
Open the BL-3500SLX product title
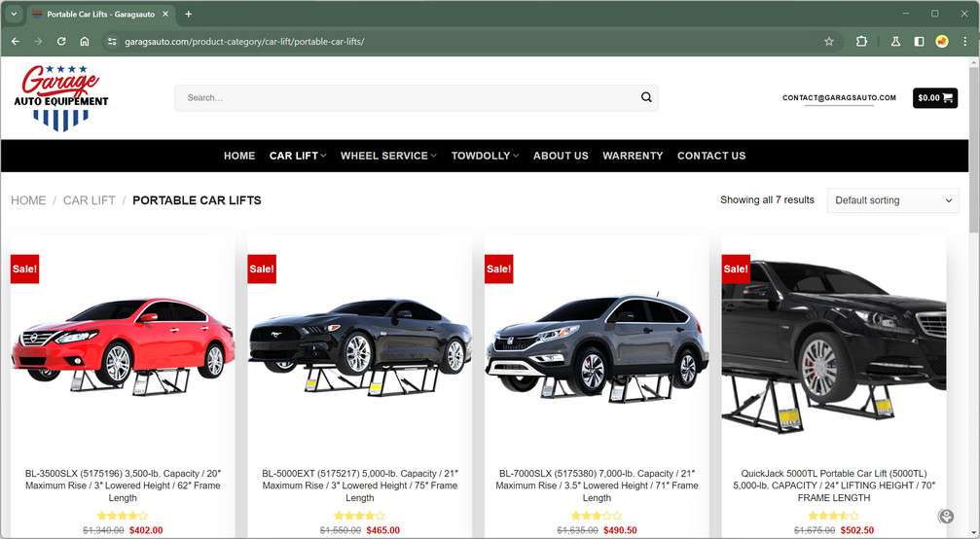click(x=123, y=485)
